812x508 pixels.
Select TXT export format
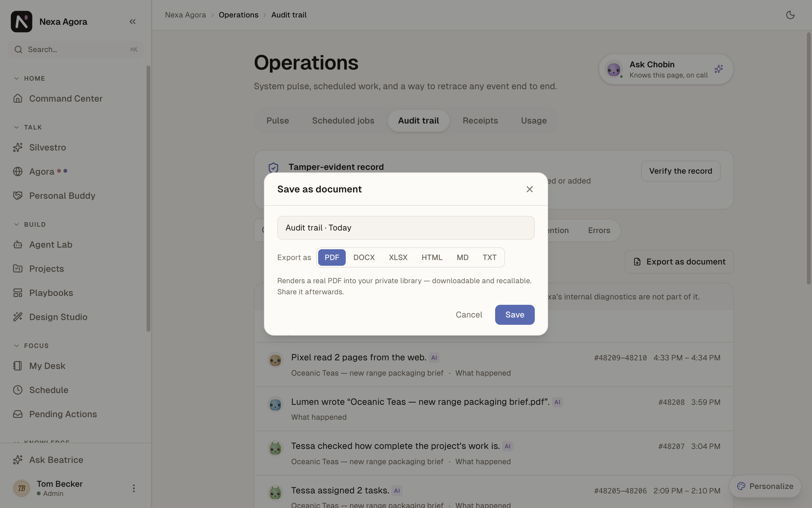(489, 257)
